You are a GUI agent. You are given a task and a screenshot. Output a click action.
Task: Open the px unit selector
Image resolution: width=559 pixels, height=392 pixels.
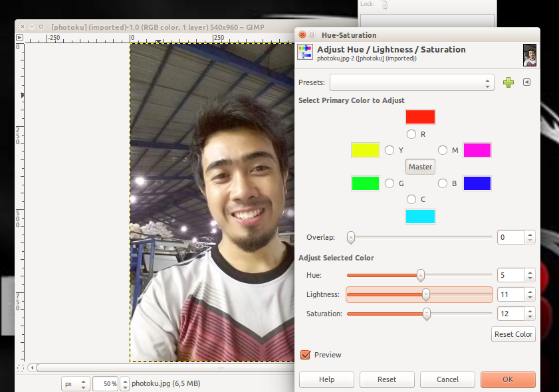click(x=74, y=383)
